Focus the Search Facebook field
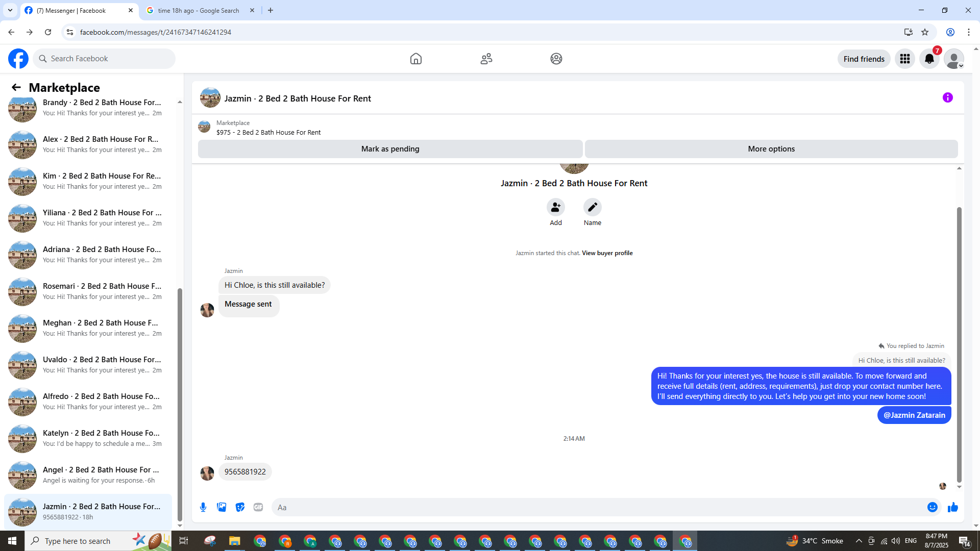The height and width of the screenshot is (551, 980). [x=104, y=59]
